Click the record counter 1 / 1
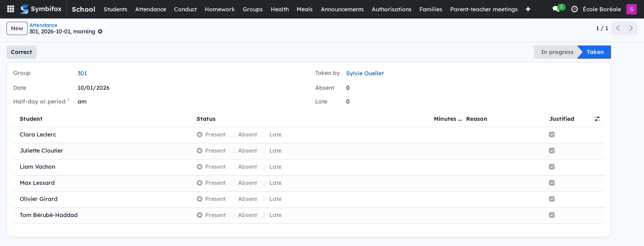 (602, 28)
